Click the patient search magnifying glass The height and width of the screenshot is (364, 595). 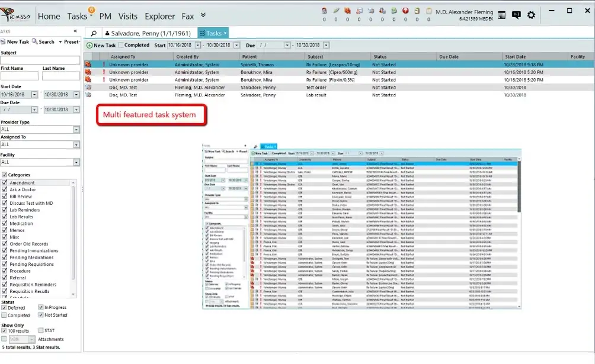(x=94, y=33)
